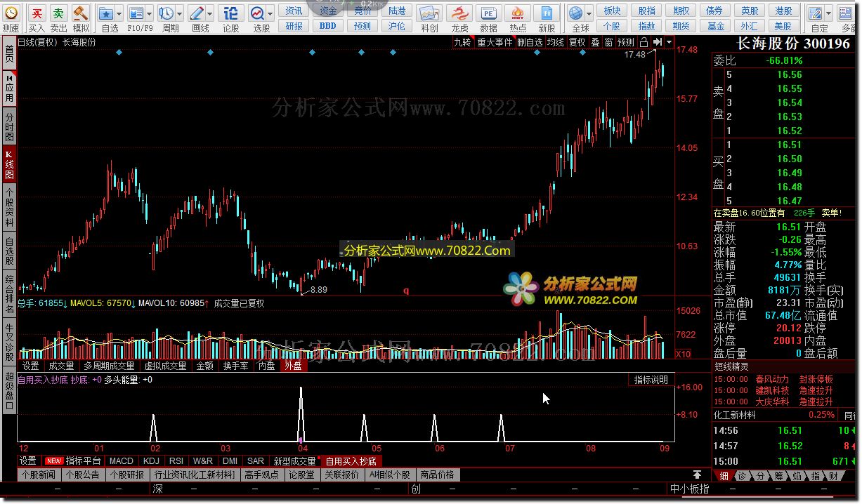Select the 画线 drawing pencil icon
862x504 pixels.
[x=197, y=13]
